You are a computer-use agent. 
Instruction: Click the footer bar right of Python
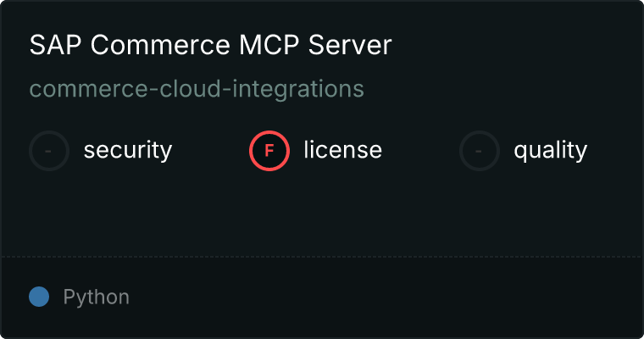[381, 297]
